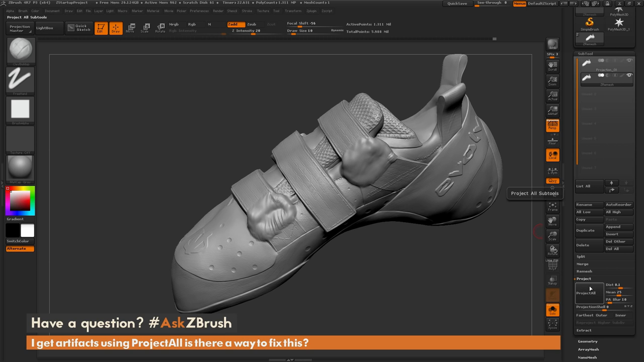The image size is (644, 362).
Task: Hide the ZRemesh subtool eye
Action: click(x=629, y=75)
